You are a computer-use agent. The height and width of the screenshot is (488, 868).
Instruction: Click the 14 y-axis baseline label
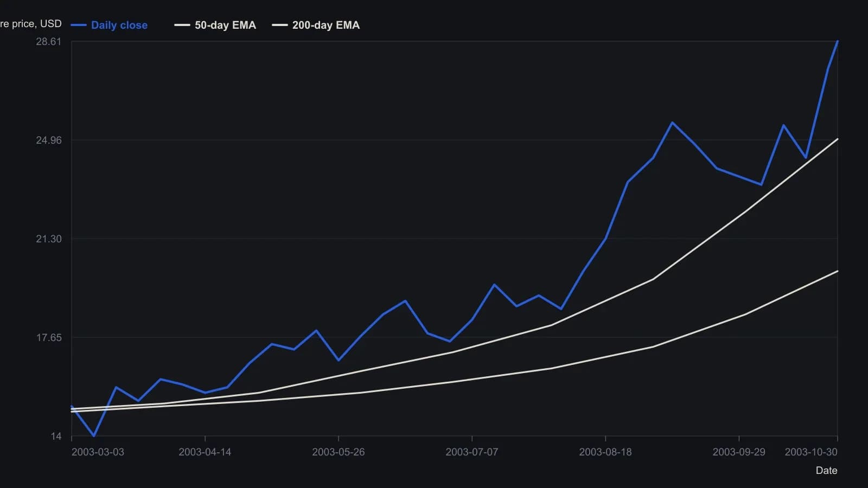click(x=56, y=436)
